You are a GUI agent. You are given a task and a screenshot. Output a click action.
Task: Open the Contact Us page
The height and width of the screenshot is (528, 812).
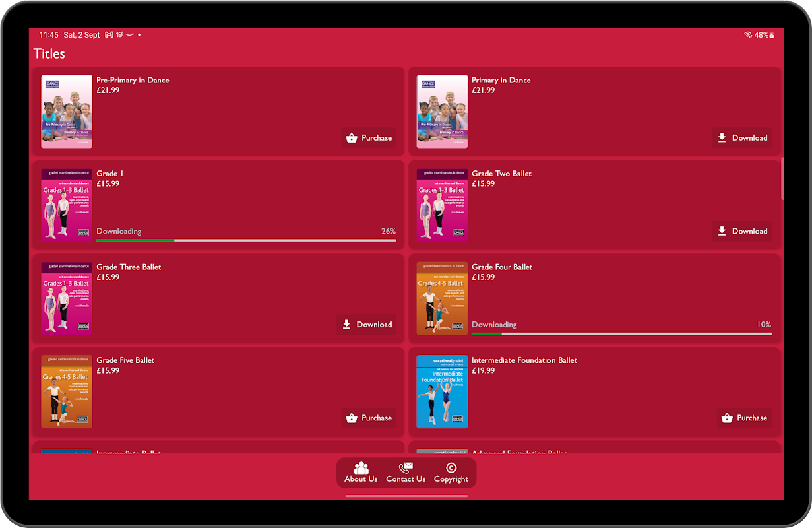(x=406, y=473)
